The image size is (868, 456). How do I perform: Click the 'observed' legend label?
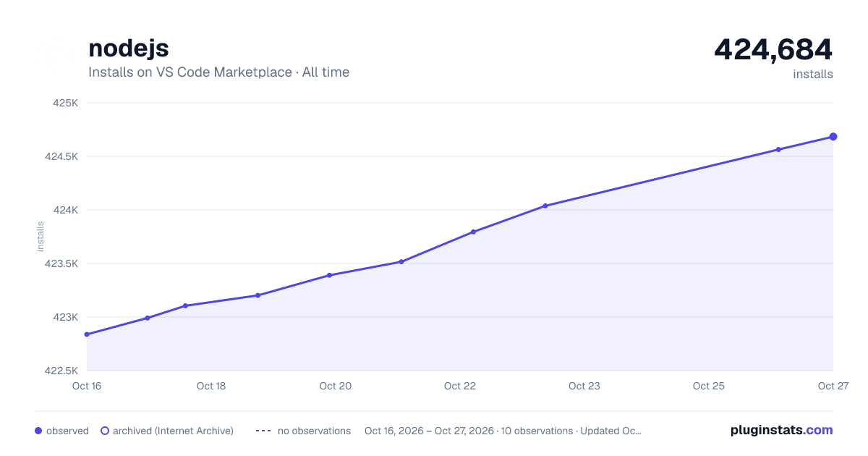pyautogui.click(x=67, y=431)
